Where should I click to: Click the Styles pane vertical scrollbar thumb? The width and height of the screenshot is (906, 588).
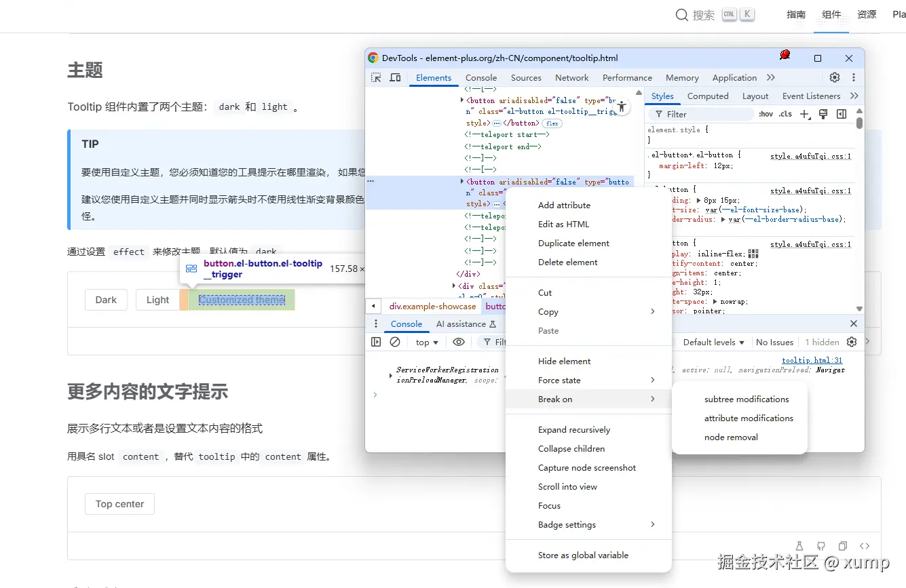859,123
